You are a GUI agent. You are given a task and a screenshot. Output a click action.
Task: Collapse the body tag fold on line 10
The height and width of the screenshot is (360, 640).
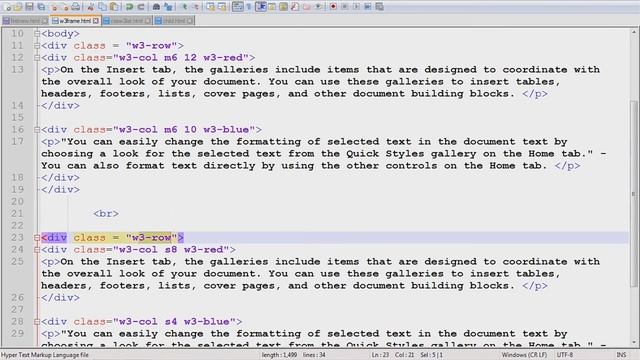(37, 33)
